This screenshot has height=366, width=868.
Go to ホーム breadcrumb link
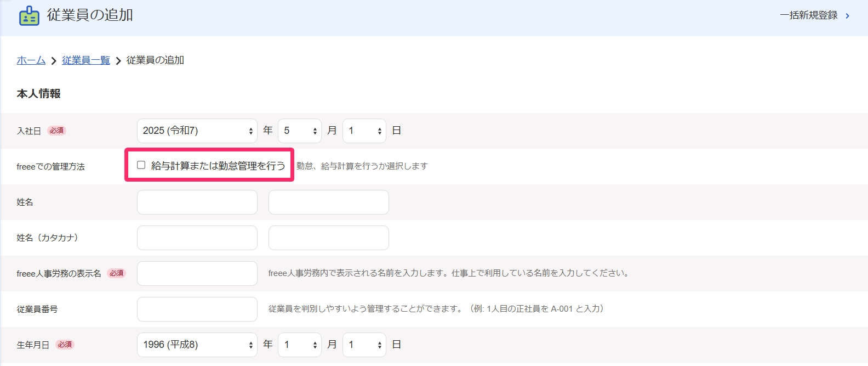31,60
